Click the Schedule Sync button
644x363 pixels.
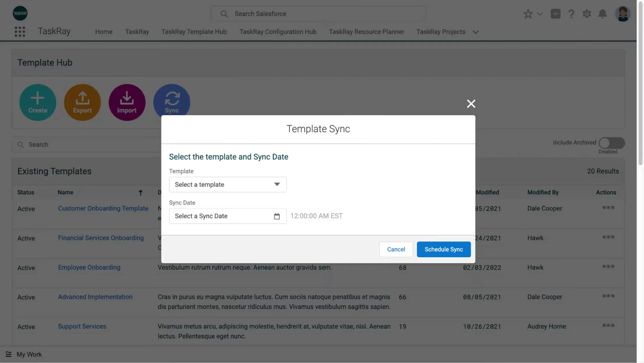coord(444,249)
